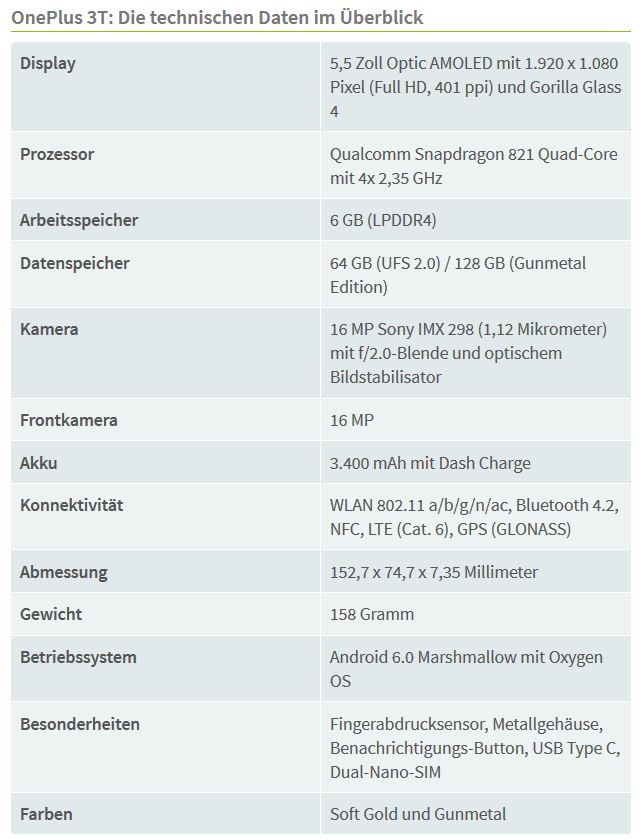Click the 3.400 mAh mit Dash Charge text
Viewport: 641px width, 840px height.
pos(430,463)
